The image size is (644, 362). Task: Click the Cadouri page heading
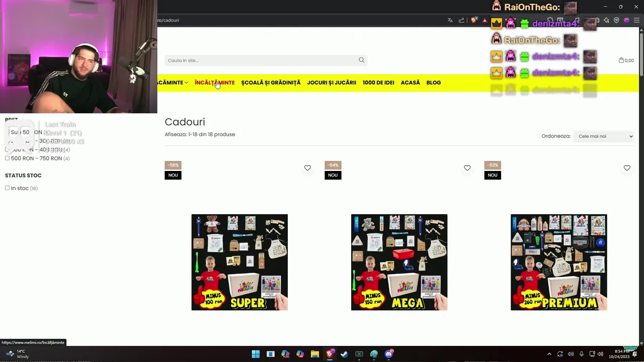point(185,122)
